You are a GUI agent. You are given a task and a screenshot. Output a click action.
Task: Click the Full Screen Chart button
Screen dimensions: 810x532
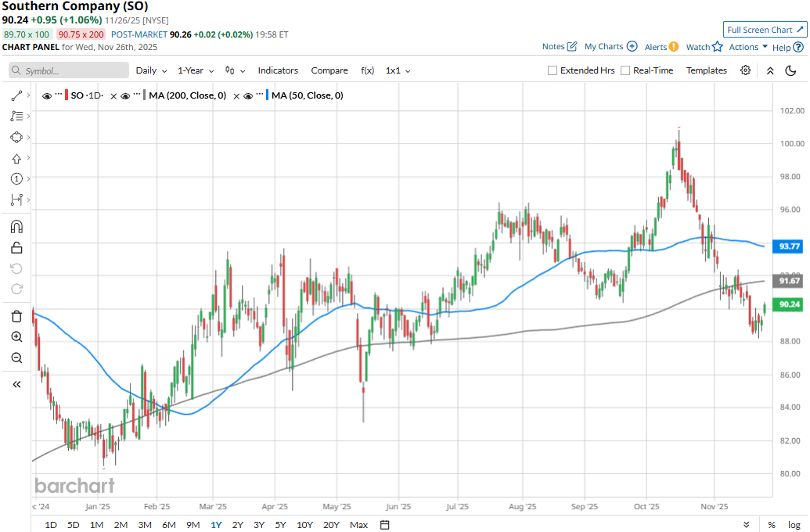tap(765, 30)
